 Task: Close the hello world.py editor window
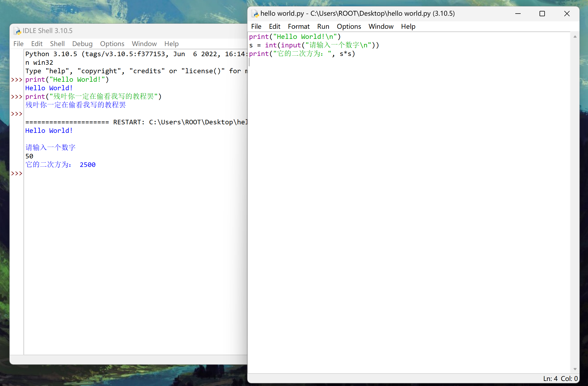coord(567,14)
